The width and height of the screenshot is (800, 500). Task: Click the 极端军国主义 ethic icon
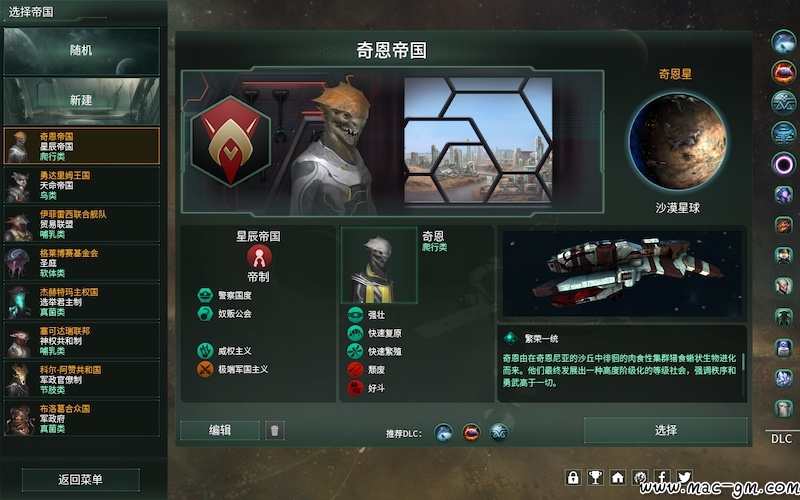pos(205,369)
